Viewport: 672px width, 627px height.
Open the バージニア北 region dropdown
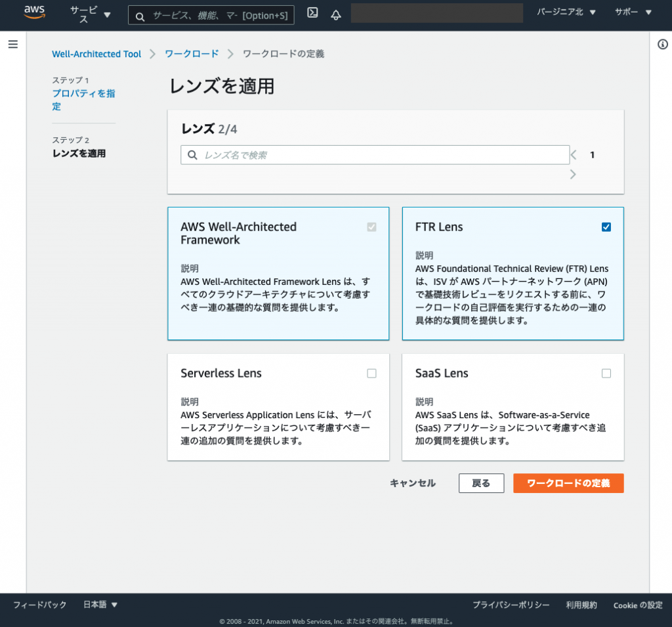coord(566,12)
